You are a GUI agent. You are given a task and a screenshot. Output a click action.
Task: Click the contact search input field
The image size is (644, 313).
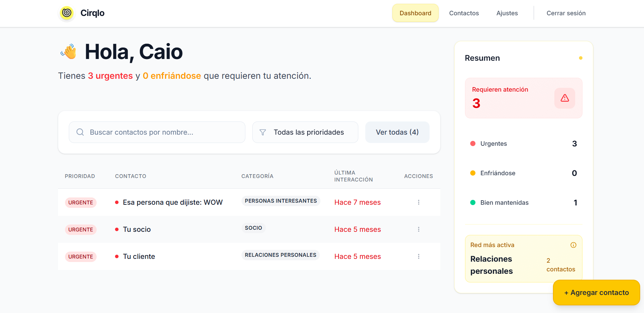[x=157, y=132]
